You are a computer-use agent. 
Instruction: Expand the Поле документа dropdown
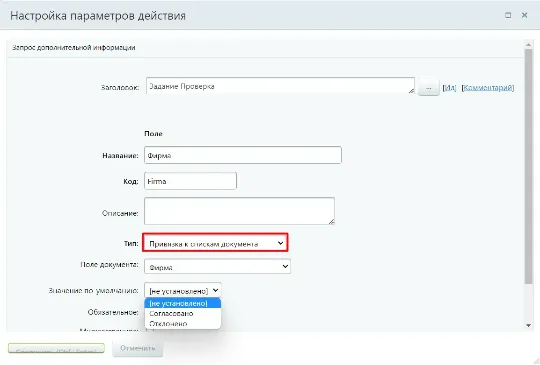tap(217, 266)
